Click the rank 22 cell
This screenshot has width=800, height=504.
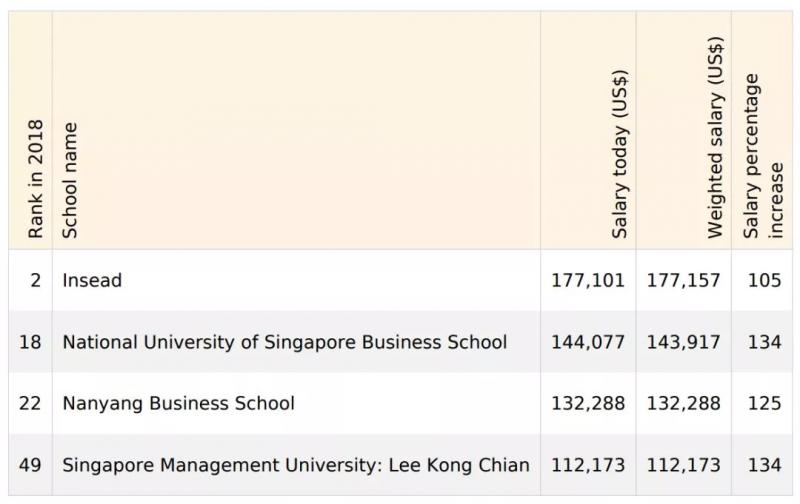coord(31,404)
